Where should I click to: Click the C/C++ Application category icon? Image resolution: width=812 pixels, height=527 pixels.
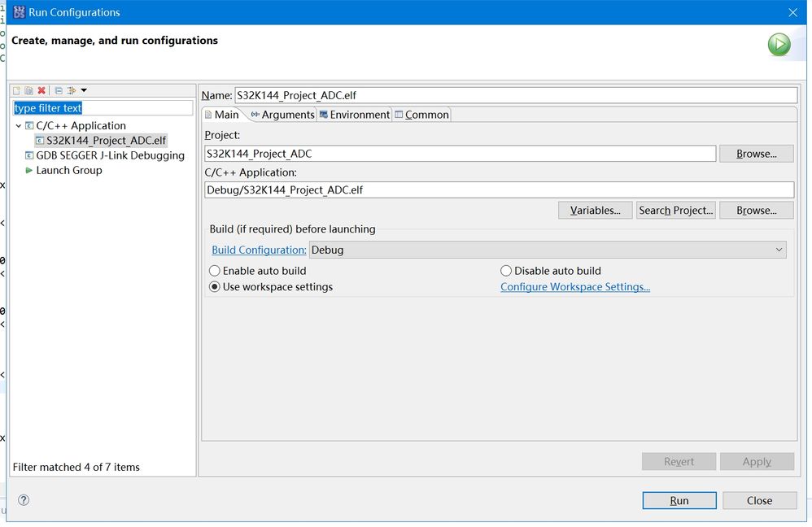(x=29, y=126)
